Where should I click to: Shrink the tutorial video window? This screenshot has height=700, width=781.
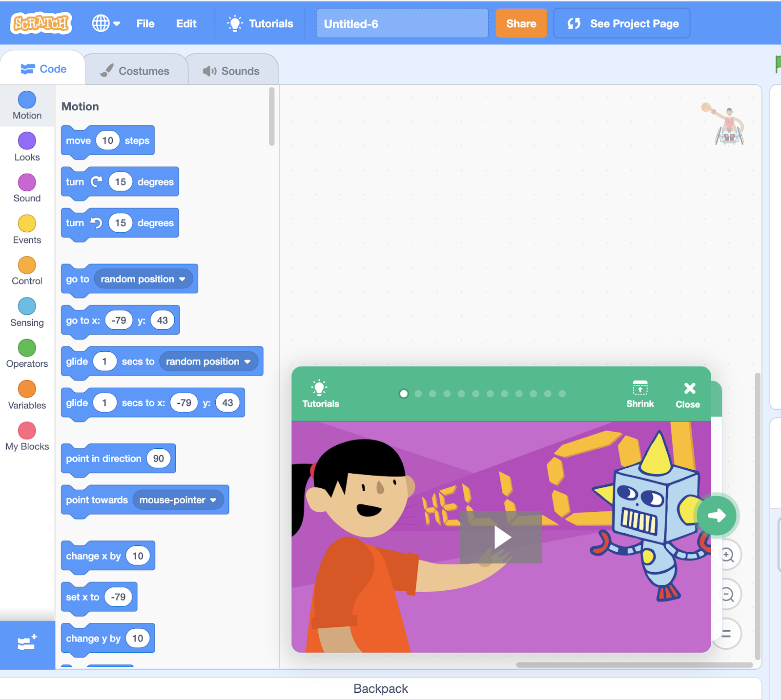tap(640, 394)
